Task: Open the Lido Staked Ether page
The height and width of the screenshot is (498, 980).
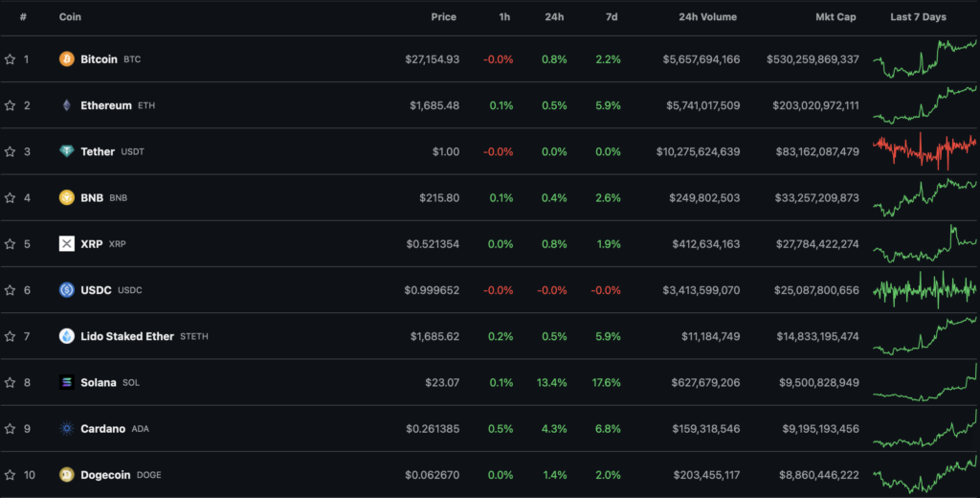Action: tap(126, 336)
